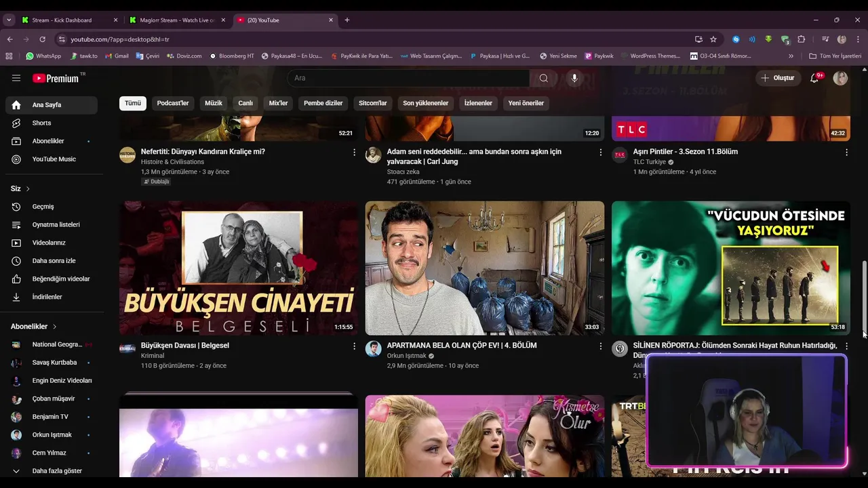Open Engin Deniz Videoları subscription

click(x=52, y=380)
